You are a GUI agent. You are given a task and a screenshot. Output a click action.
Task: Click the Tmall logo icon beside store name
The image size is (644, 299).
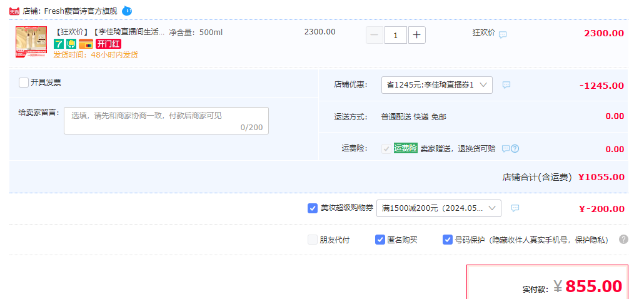(x=14, y=11)
